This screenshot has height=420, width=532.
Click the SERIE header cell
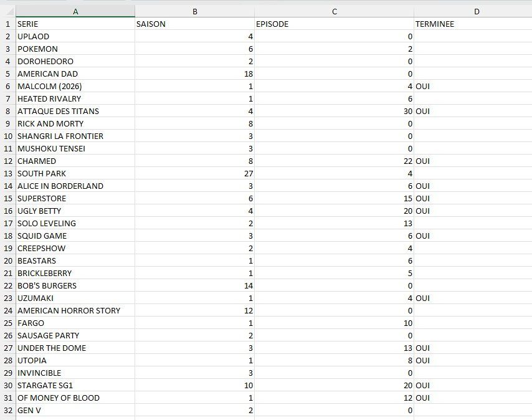point(75,24)
